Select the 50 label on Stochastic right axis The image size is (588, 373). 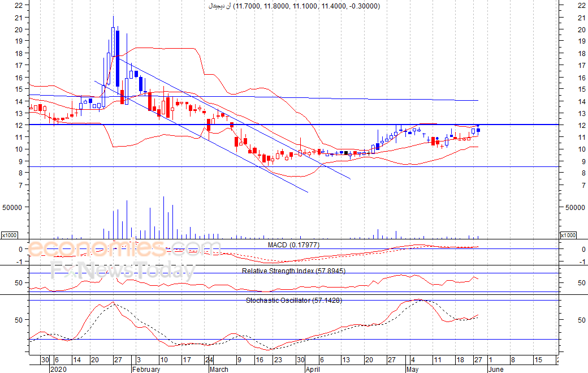tap(582, 320)
